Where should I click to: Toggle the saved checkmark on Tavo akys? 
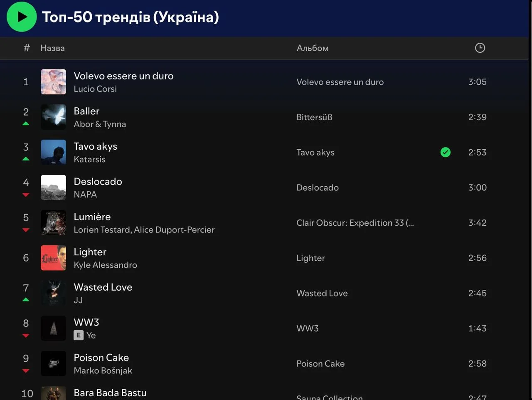tap(445, 152)
